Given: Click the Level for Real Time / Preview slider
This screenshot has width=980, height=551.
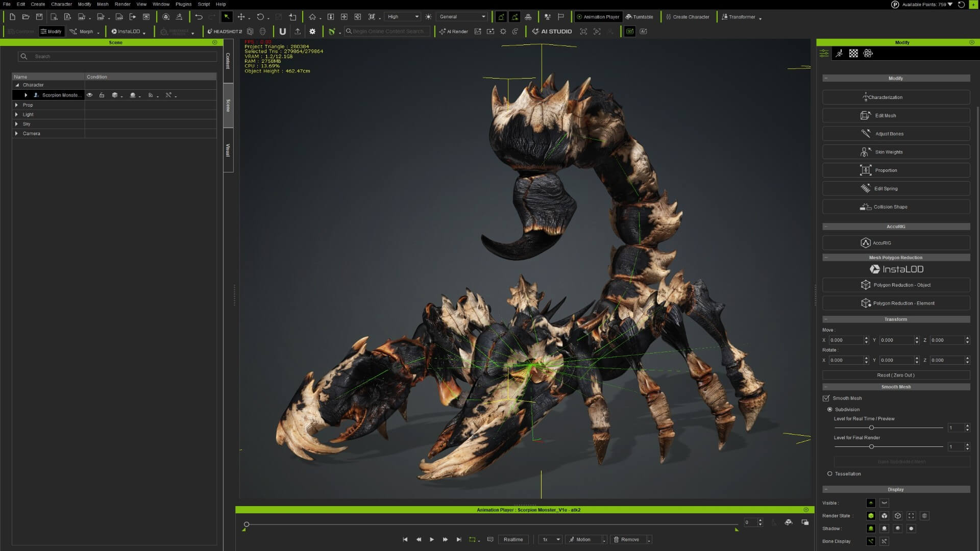Looking at the screenshot, I should (x=889, y=428).
